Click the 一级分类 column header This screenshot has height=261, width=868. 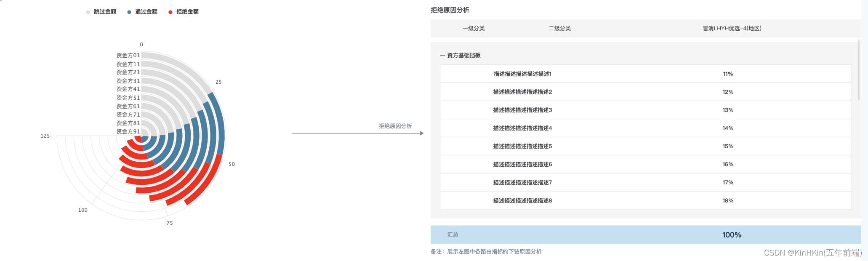(x=474, y=29)
